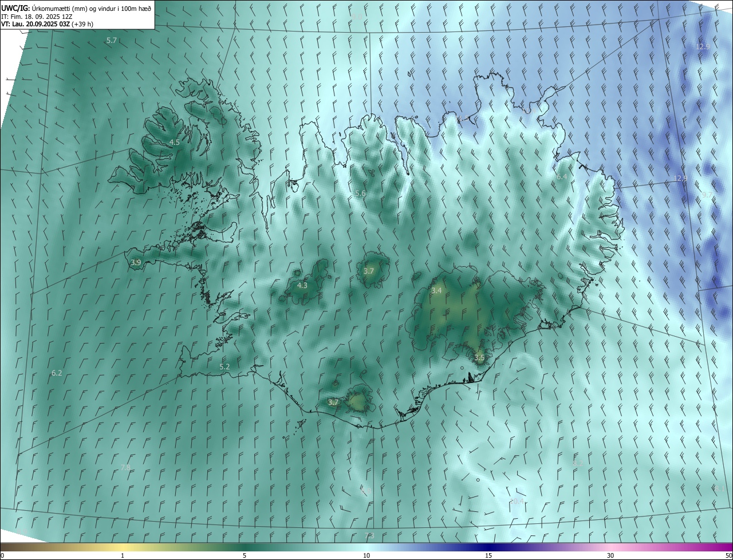This screenshot has height=560, width=733.
Task: Click the 3.4 value on the large glacier
Action: click(436, 291)
